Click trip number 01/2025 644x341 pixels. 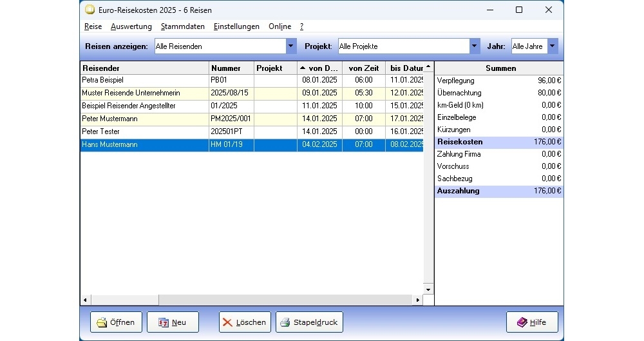[x=224, y=106]
